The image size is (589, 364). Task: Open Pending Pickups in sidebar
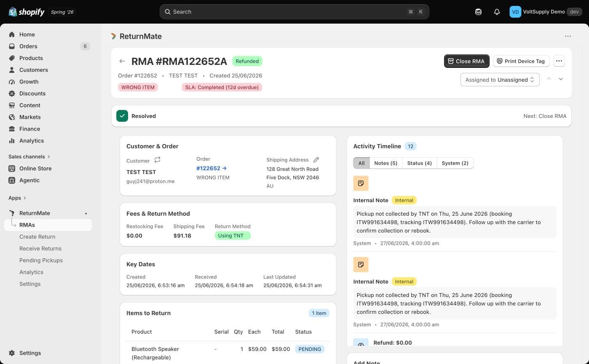pyautogui.click(x=41, y=260)
